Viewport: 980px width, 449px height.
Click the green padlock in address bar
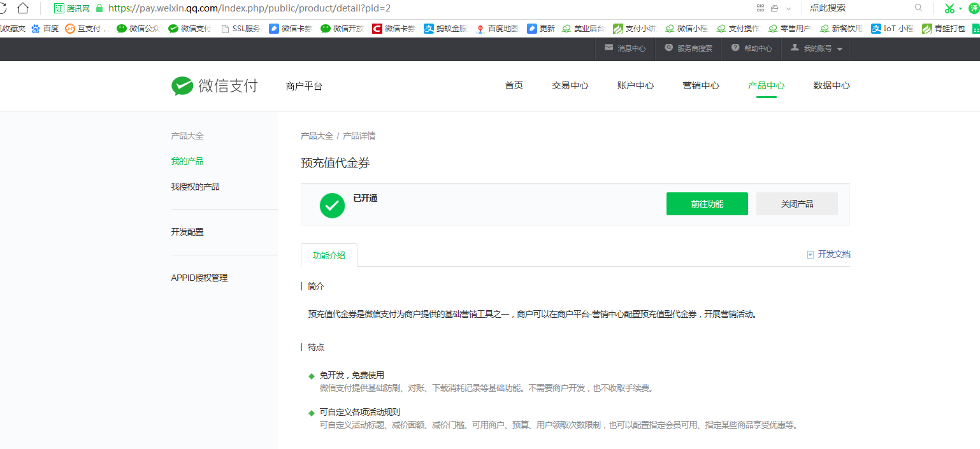(99, 8)
